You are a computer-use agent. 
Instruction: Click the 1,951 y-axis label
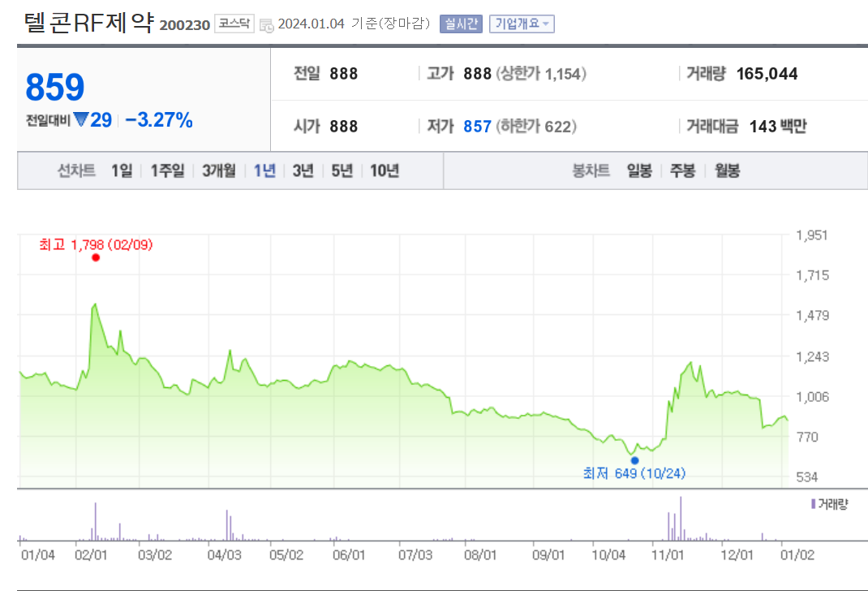(811, 235)
